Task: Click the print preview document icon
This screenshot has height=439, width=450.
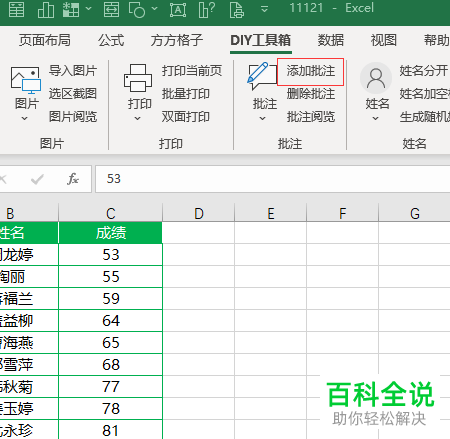Action: click(x=237, y=9)
